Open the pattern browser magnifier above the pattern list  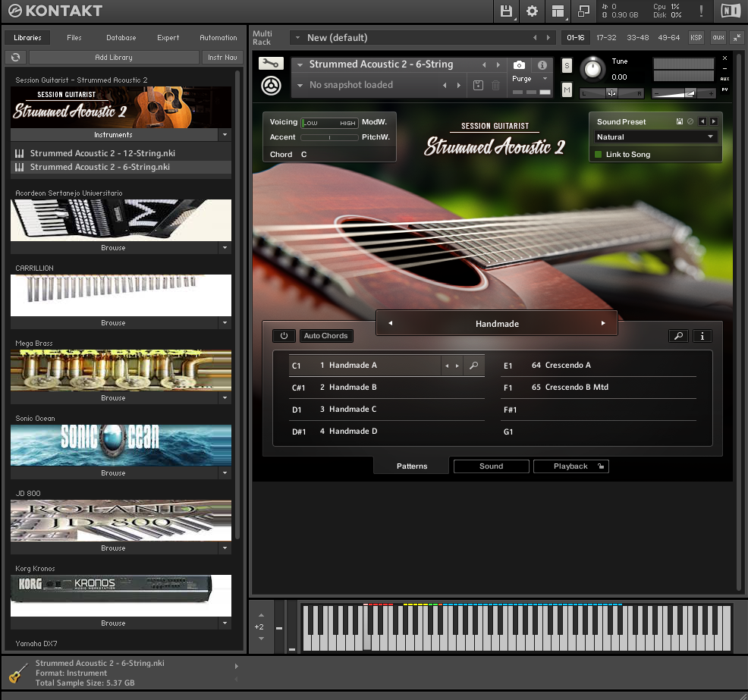pos(678,336)
